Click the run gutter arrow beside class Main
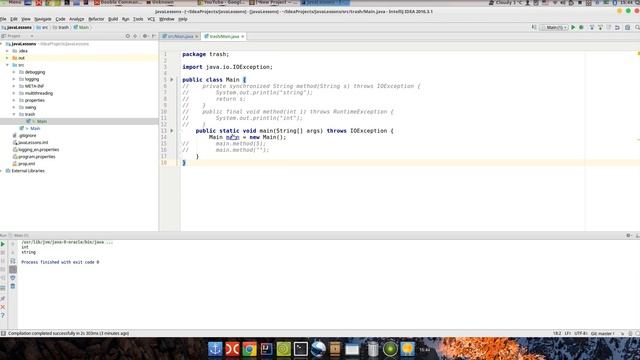 pyautogui.click(x=172, y=80)
